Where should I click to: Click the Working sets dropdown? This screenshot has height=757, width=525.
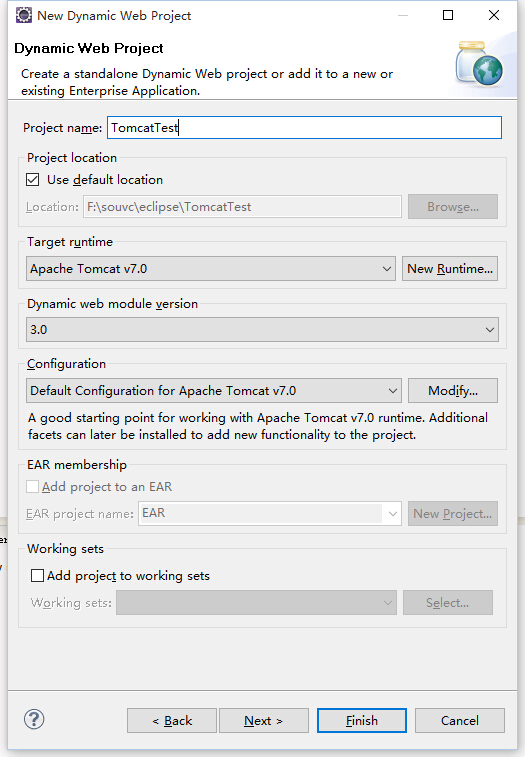(256, 603)
